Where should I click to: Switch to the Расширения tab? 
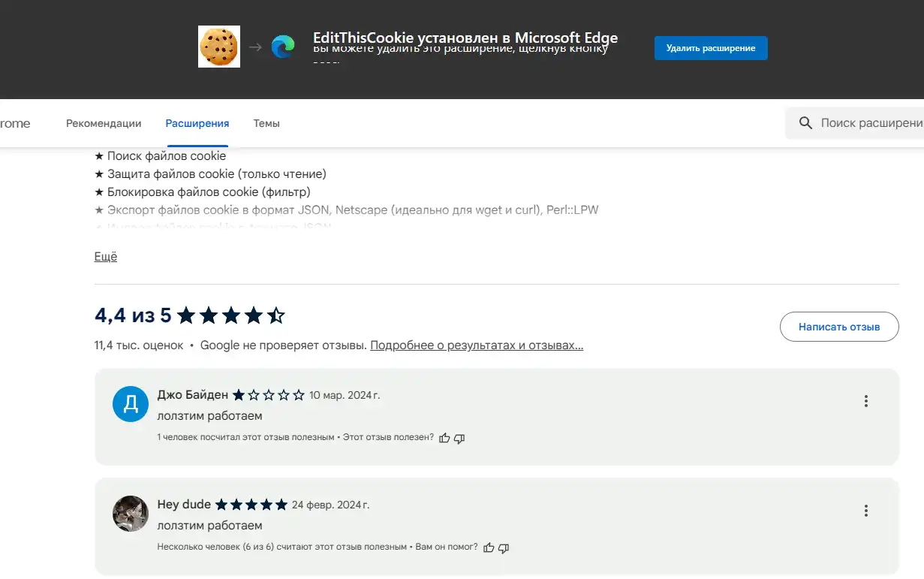click(x=197, y=123)
